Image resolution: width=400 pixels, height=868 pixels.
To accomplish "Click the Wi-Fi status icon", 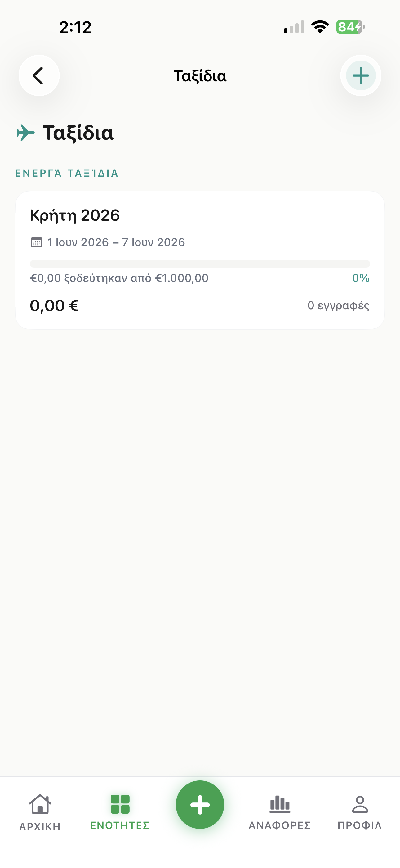I will (320, 27).
